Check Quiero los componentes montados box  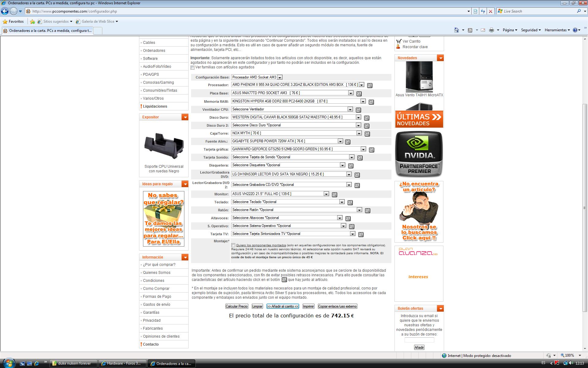233,245
